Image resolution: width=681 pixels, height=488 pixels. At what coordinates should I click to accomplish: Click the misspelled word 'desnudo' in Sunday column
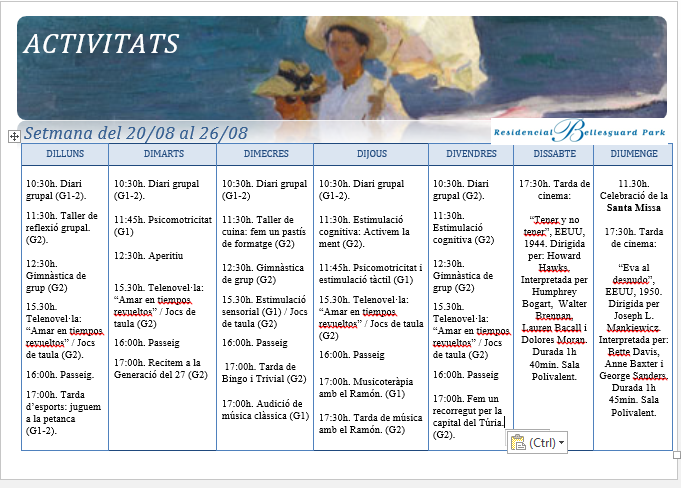[632, 281]
